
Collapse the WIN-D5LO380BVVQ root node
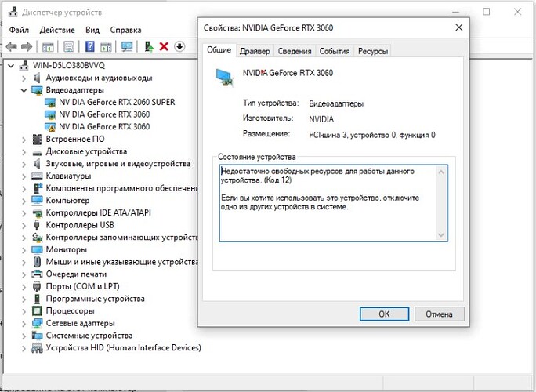click(x=11, y=65)
